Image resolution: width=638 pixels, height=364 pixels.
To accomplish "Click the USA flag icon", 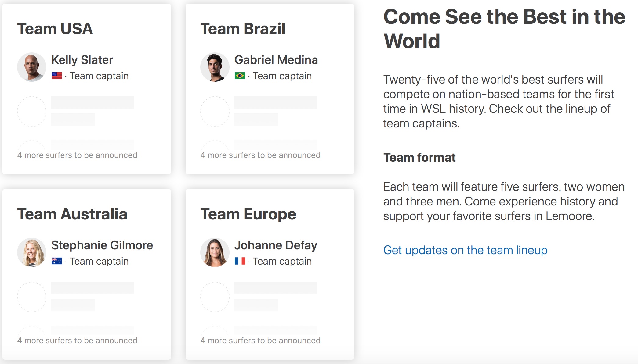I will click(57, 76).
